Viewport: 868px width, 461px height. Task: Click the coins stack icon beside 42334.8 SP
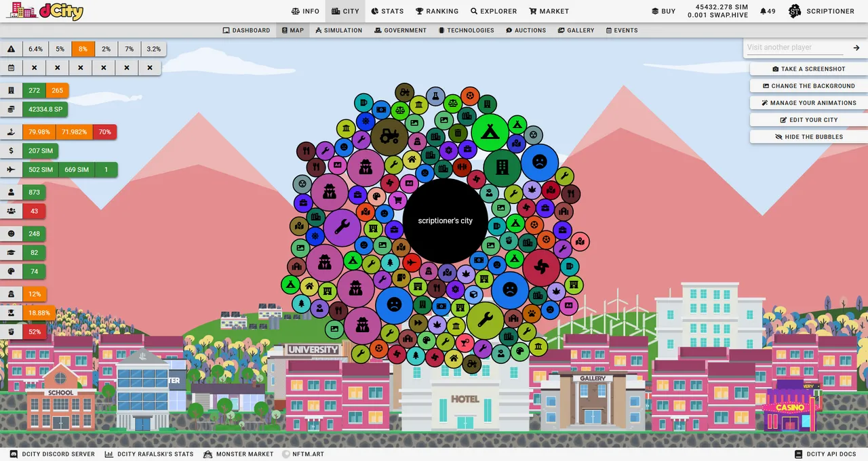[12, 109]
